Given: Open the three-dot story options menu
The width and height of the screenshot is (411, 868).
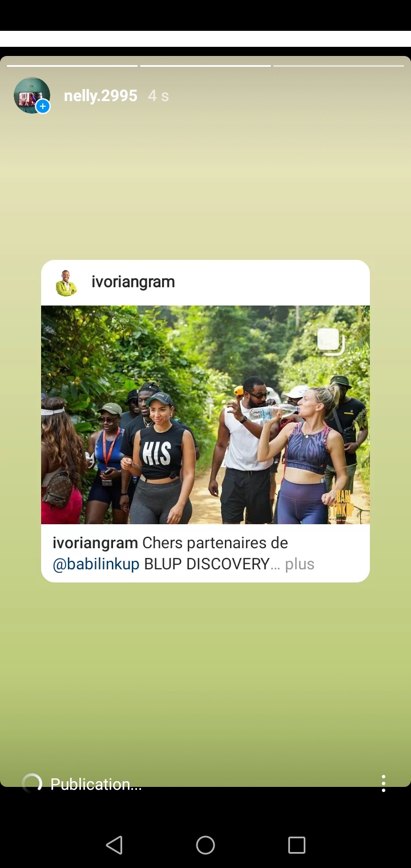Looking at the screenshot, I should 384,783.
